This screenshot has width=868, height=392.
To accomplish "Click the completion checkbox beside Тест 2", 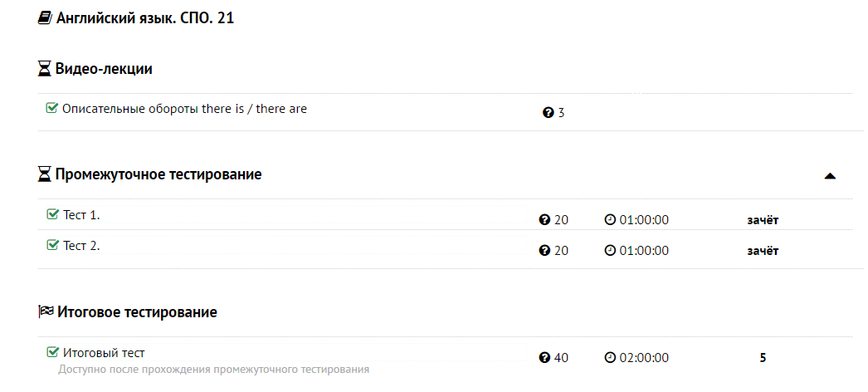I will click(52, 245).
